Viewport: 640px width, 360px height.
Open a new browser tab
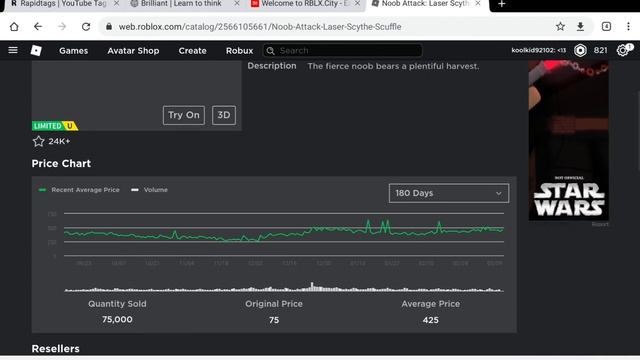coord(502,4)
